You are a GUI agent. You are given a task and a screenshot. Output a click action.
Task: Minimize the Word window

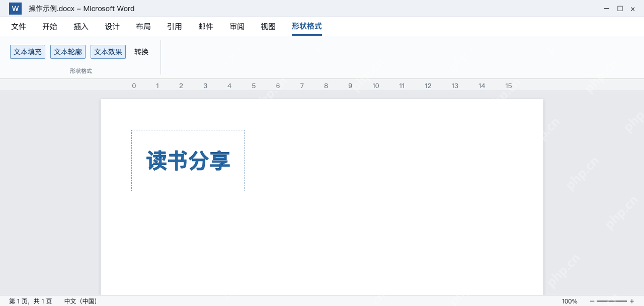coord(607,9)
